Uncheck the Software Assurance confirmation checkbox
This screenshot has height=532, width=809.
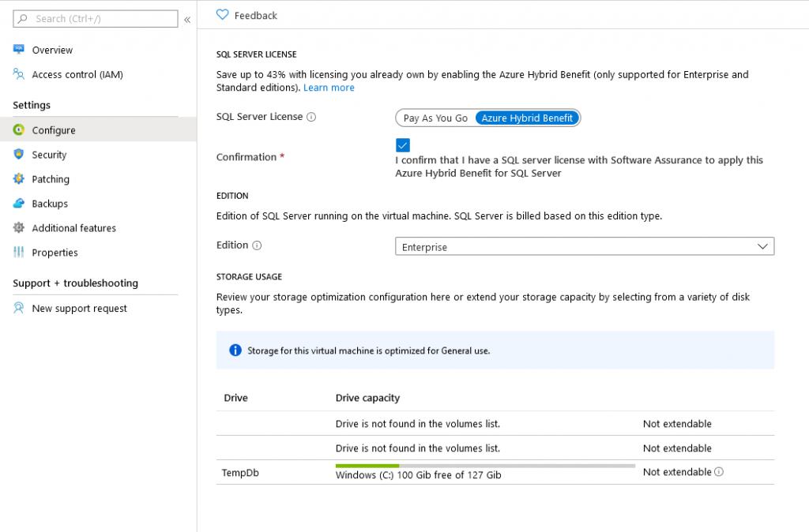[403, 145]
